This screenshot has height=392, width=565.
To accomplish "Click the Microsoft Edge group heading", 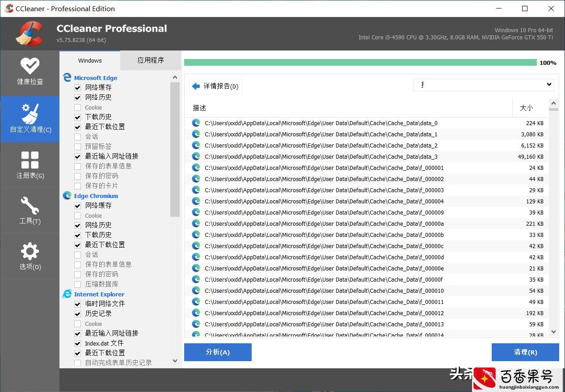I will [x=95, y=78].
